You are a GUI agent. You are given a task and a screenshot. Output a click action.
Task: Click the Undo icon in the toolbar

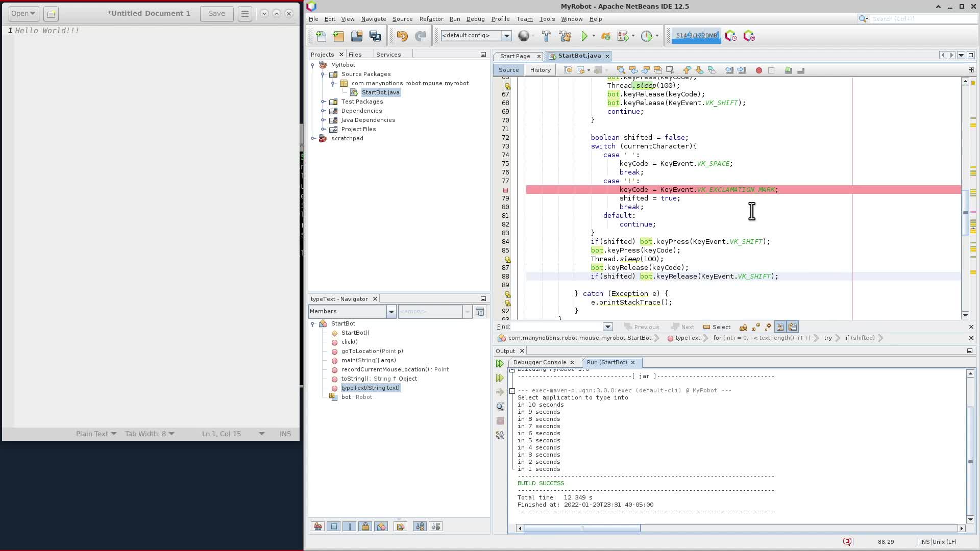click(x=402, y=36)
